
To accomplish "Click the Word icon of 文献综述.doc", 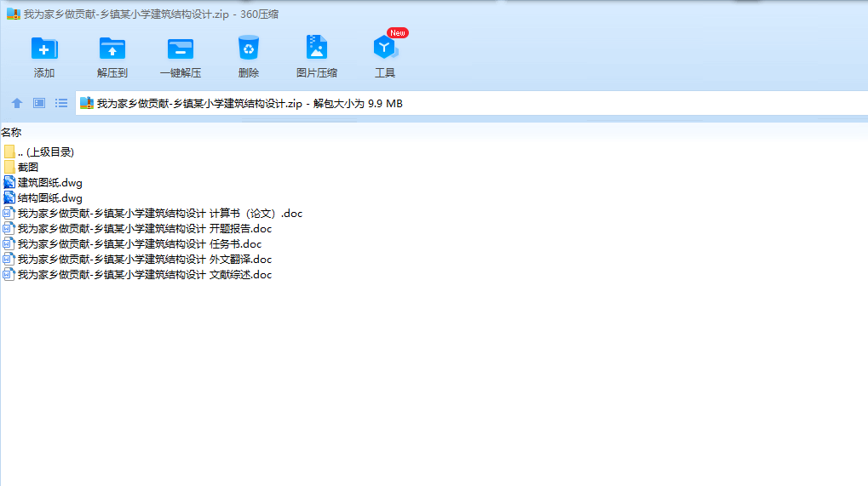I will pos(9,275).
